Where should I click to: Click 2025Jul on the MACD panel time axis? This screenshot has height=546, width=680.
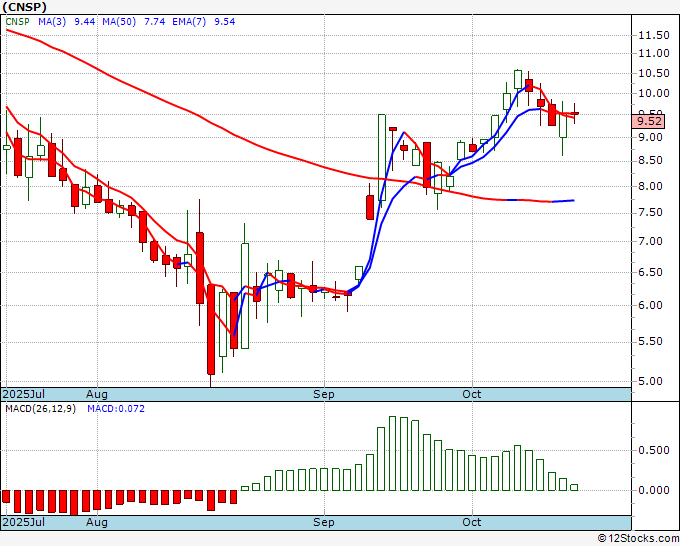(23, 522)
